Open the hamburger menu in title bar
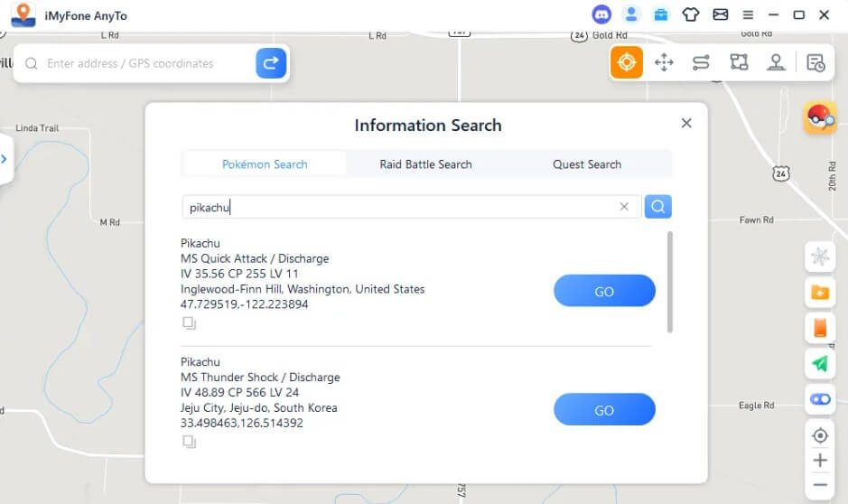 (x=748, y=14)
